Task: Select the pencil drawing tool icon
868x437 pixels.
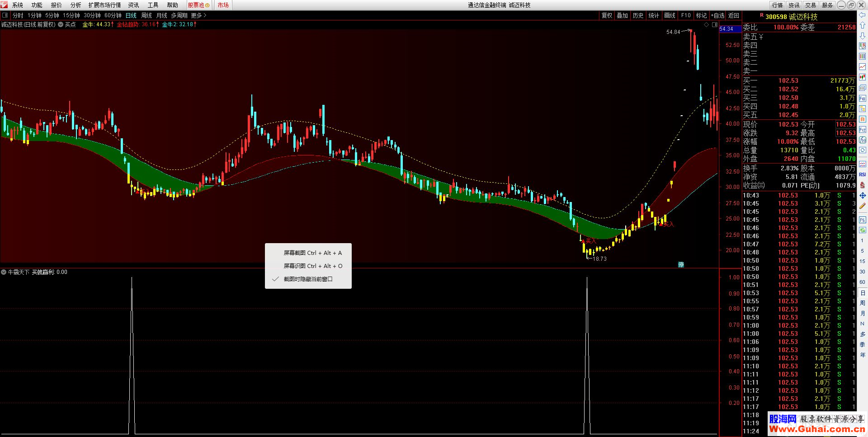Action: click(x=863, y=206)
